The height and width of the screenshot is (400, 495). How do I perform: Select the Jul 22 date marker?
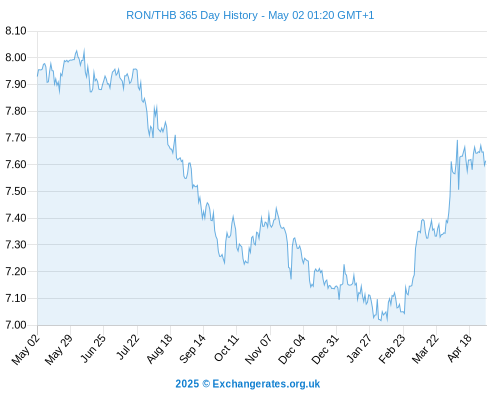coord(127,347)
